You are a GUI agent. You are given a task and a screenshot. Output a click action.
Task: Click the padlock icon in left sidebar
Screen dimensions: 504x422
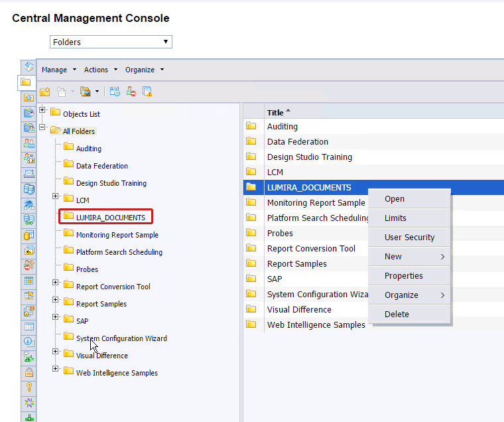pos(29,372)
